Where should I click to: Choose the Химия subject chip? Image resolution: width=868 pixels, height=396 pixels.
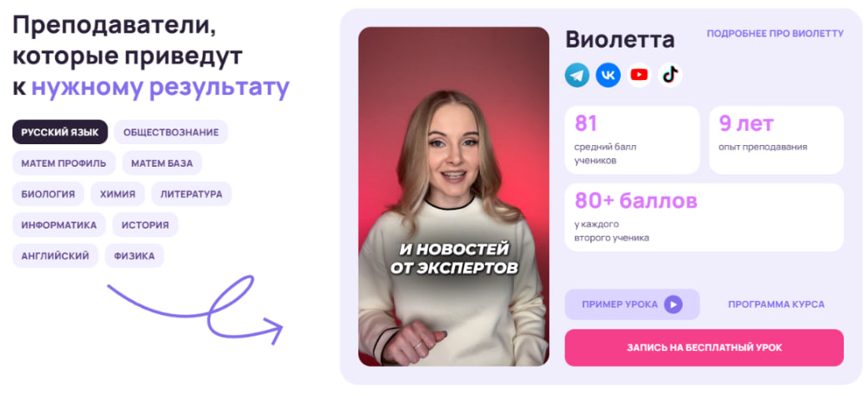(118, 194)
